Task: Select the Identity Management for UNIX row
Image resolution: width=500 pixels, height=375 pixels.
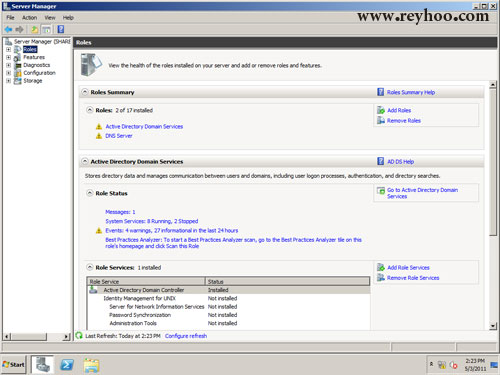Action: (x=228, y=298)
